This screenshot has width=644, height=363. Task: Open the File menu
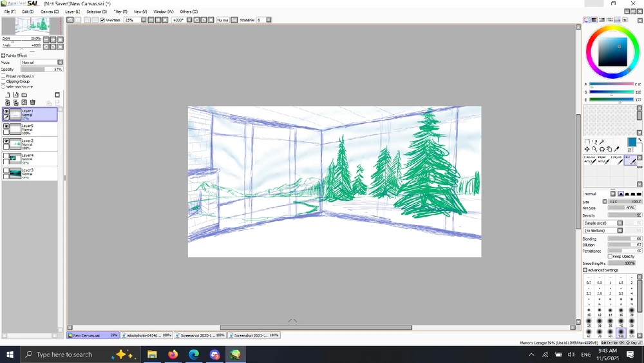(x=10, y=12)
